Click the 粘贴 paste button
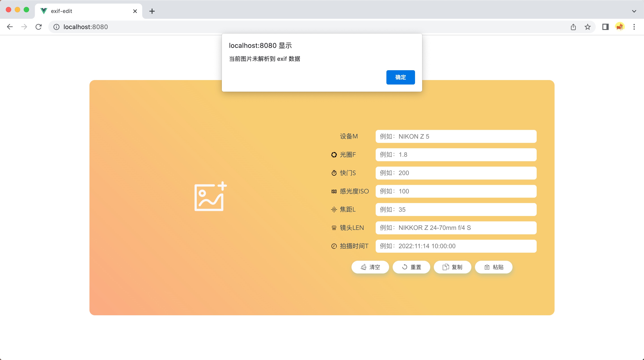 click(x=494, y=267)
